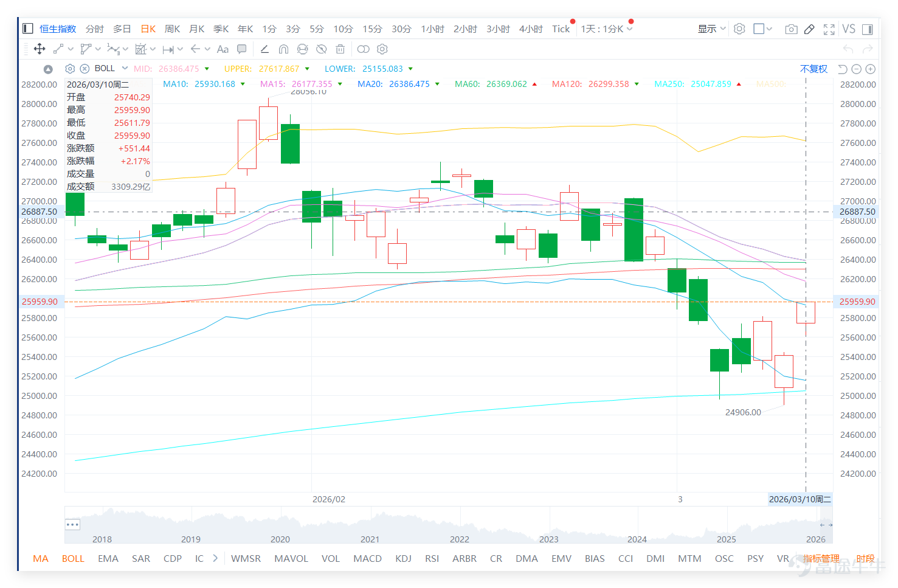Take a chart screenshot with camera icon

click(791, 29)
